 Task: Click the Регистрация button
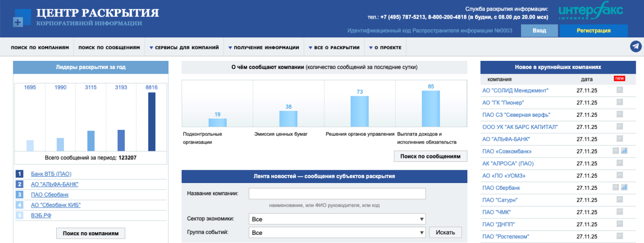coord(593,30)
